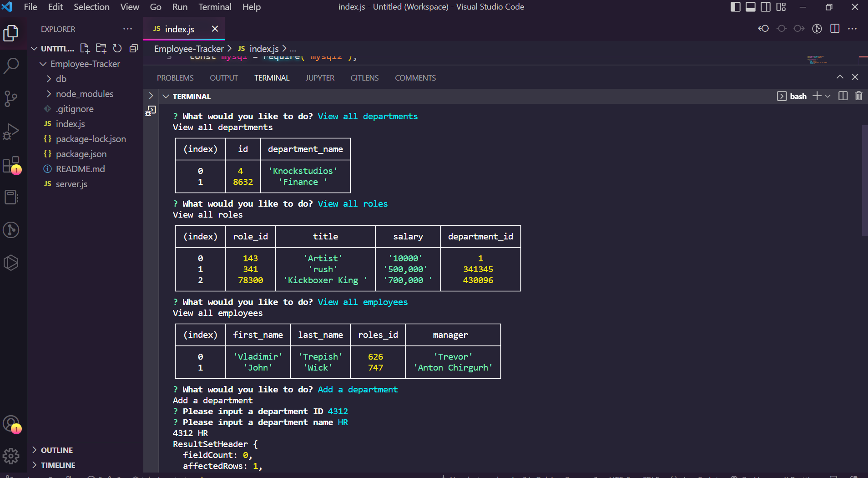Image resolution: width=868 pixels, height=478 pixels.
Task: Add a new terminal with the plus button
Action: [818, 96]
